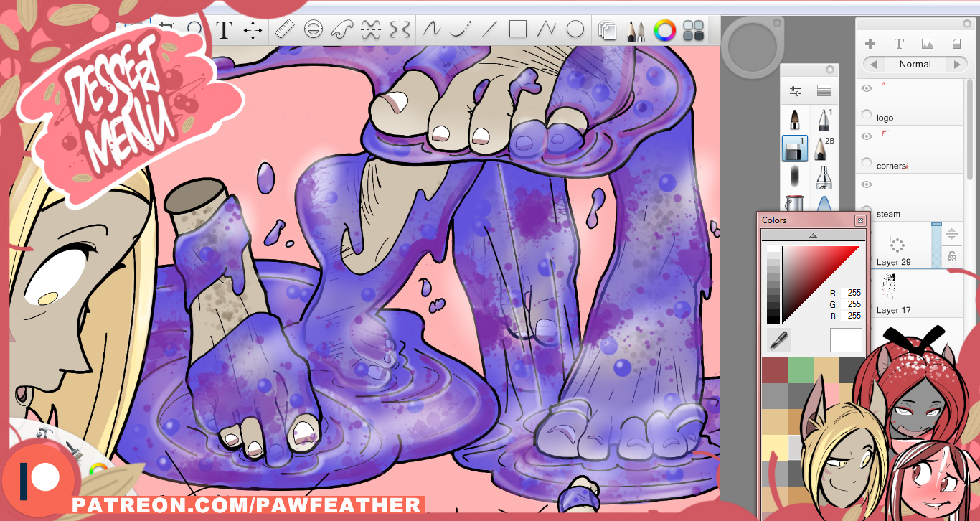Choose the straight Line draw style
980x521 pixels.
pyautogui.click(x=489, y=29)
